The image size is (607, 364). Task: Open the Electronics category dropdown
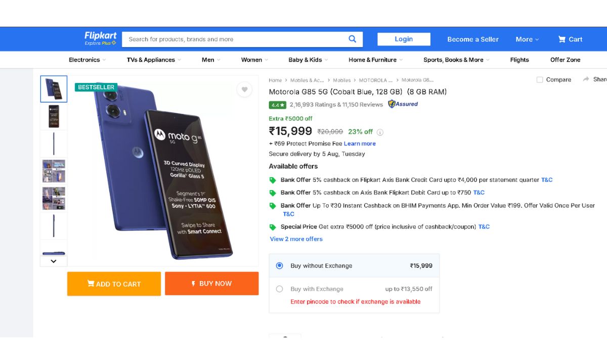(x=87, y=60)
